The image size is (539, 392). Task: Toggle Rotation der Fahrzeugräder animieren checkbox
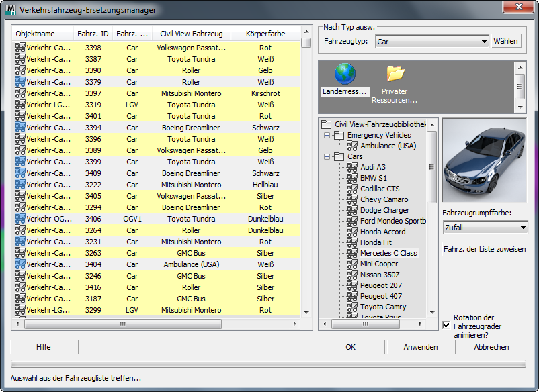coord(446,325)
